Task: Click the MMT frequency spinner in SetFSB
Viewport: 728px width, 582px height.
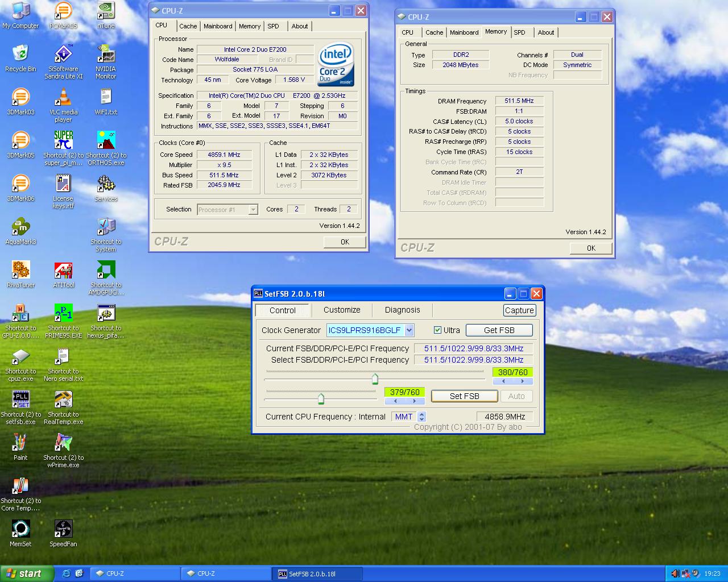Action: (x=421, y=417)
